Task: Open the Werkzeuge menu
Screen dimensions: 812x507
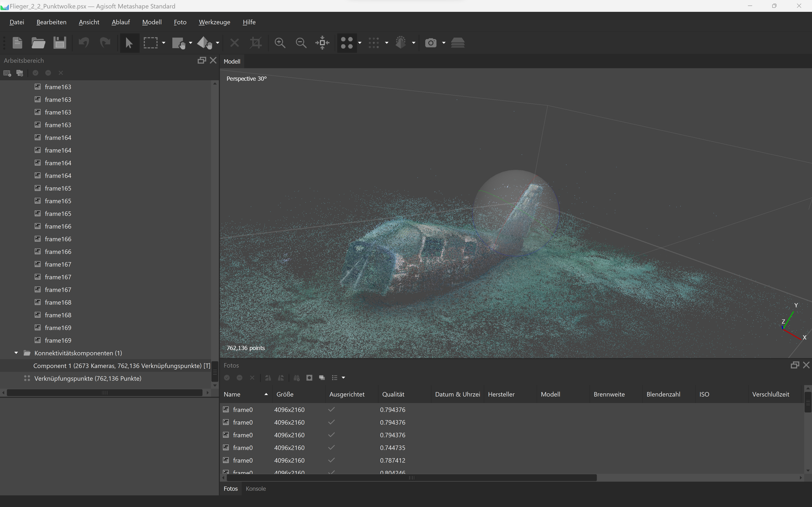Action: (214, 22)
